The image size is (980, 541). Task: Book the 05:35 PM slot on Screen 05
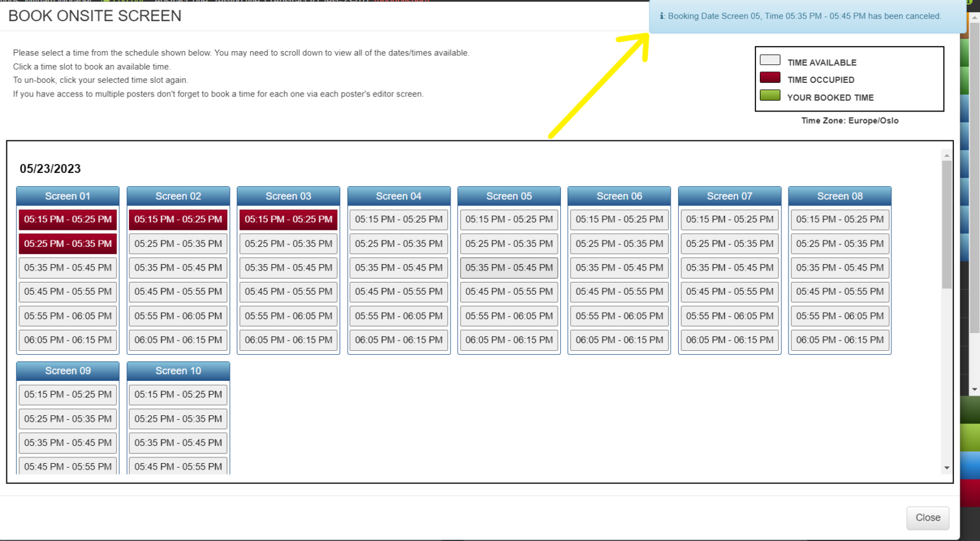pos(509,267)
